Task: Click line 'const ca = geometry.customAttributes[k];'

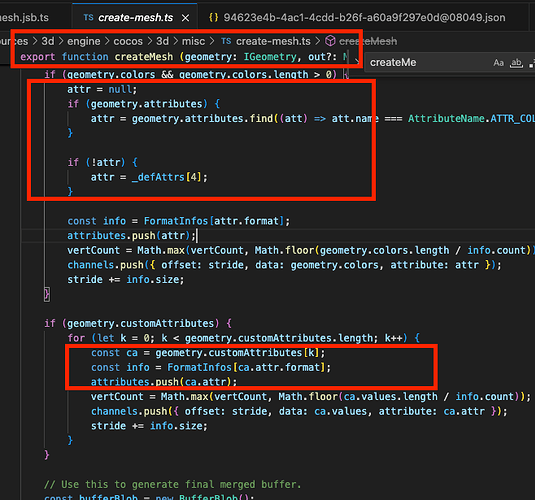Action: click(x=208, y=353)
